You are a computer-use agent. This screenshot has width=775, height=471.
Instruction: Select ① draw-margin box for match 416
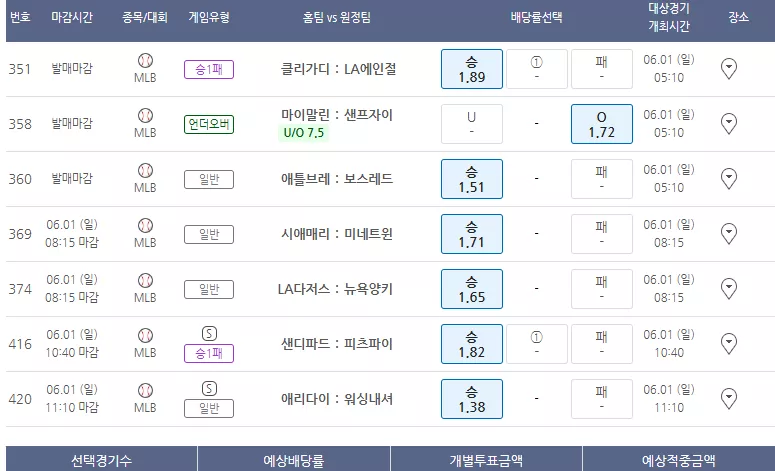[x=537, y=344]
